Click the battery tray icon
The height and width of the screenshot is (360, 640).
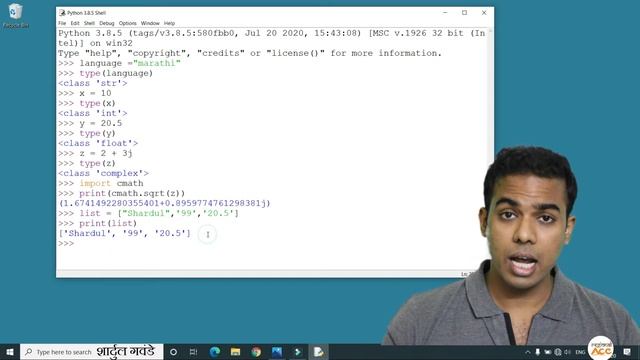pyautogui.click(x=548, y=352)
